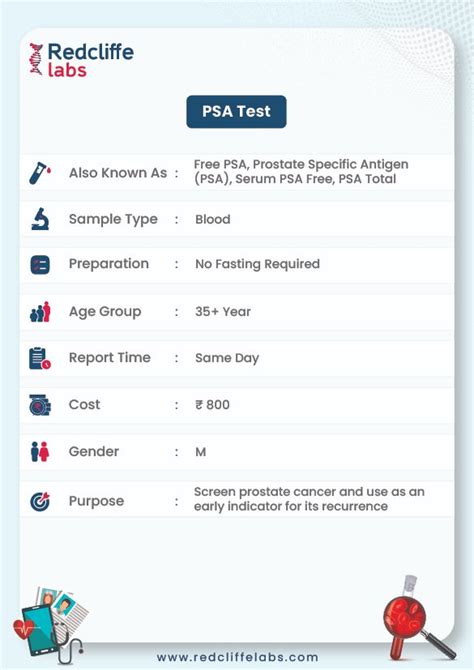Select the clipboard clock icon for Report Time
The height and width of the screenshot is (670, 474).
40,358
